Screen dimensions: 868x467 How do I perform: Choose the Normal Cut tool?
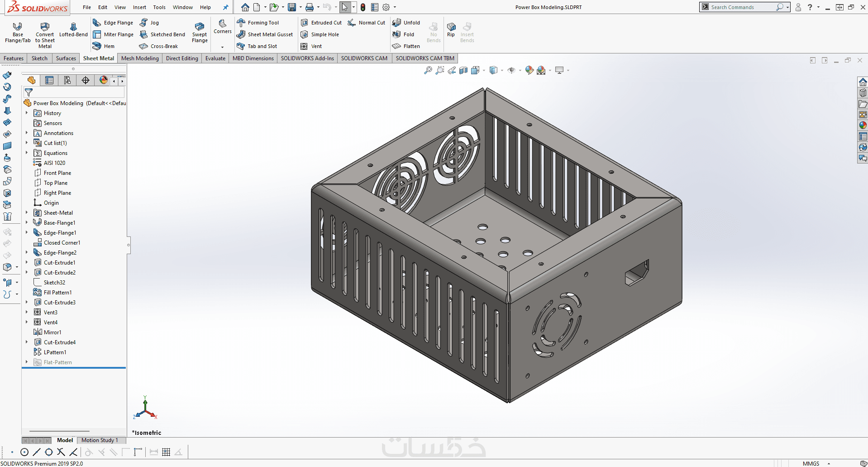367,23
